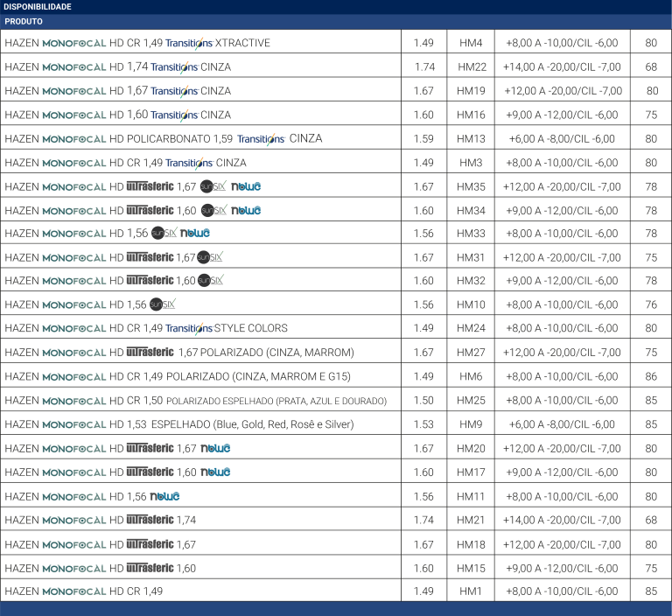Select the PRODUTO column header
672x616 pixels.
pyautogui.click(x=24, y=21)
